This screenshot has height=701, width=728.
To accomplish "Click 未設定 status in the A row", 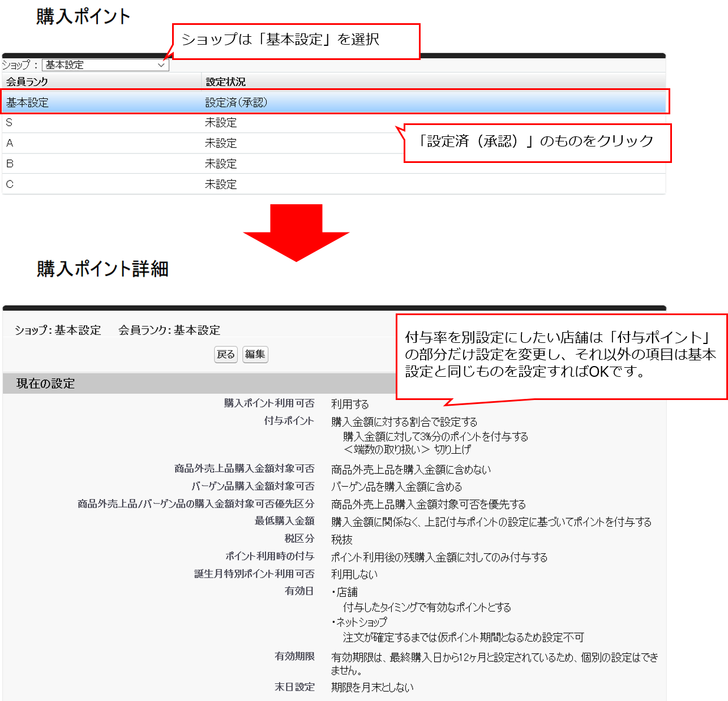I will coord(221,143).
